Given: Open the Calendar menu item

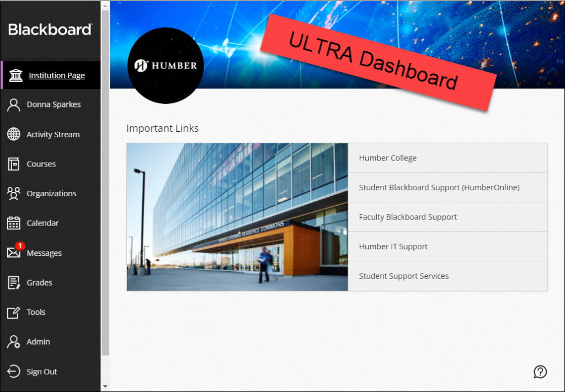Looking at the screenshot, I should (51, 223).
